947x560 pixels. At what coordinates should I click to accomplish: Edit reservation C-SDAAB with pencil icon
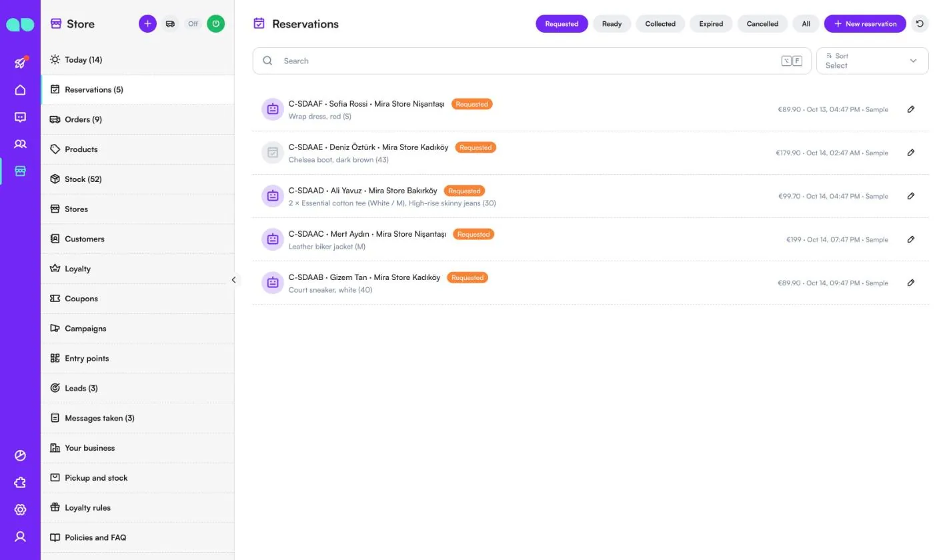tap(911, 283)
